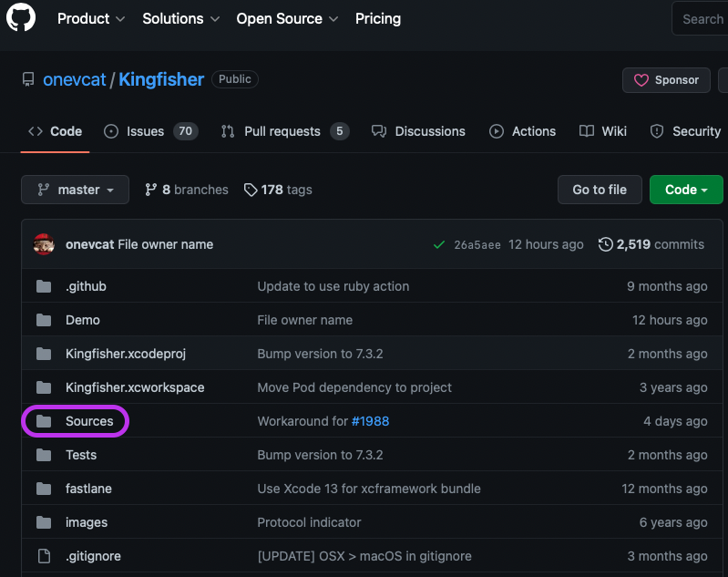Image resolution: width=728 pixels, height=577 pixels.
Task: Open the fastlane folder name
Action: click(88, 489)
